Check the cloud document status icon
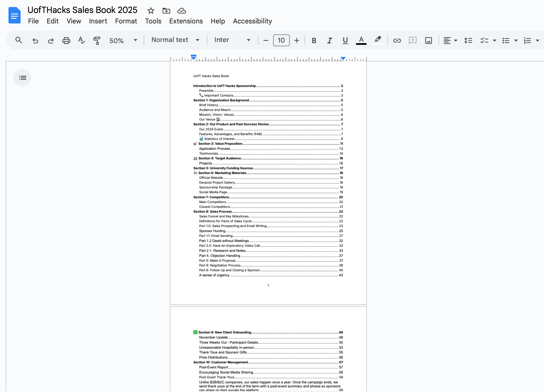 click(182, 11)
